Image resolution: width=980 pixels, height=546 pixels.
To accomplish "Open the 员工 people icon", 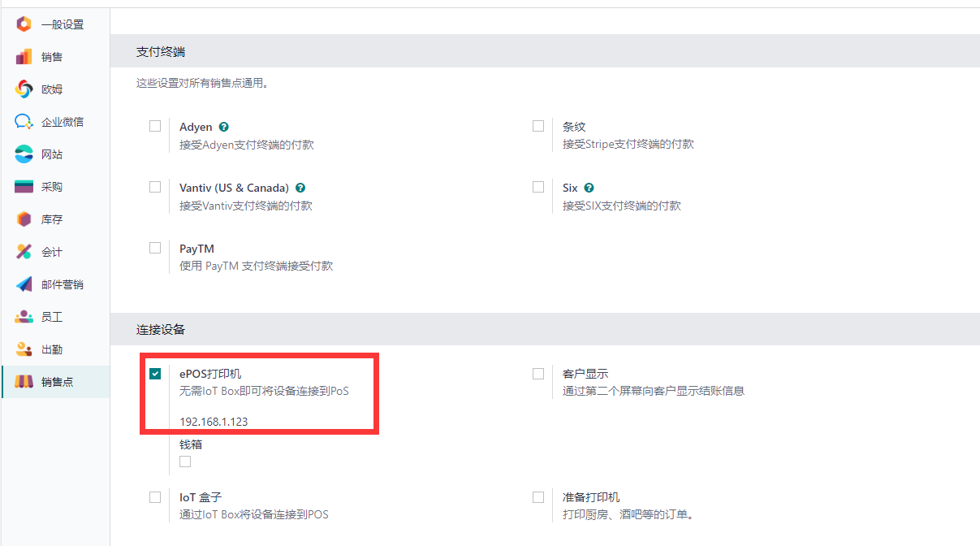I will [x=24, y=317].
